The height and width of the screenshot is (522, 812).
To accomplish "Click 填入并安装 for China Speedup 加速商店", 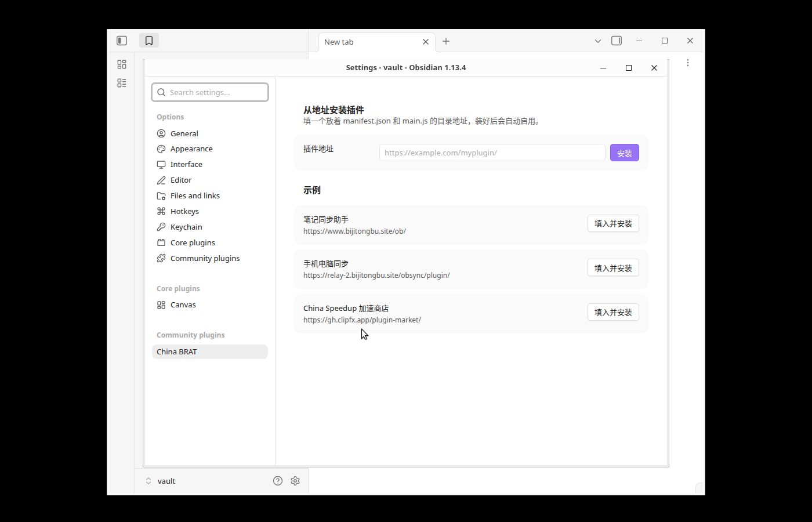I will (x=613, y=313).
